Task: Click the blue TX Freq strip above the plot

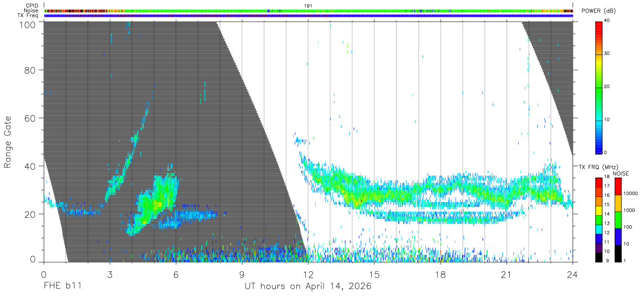Action: (x=308, y=16)
